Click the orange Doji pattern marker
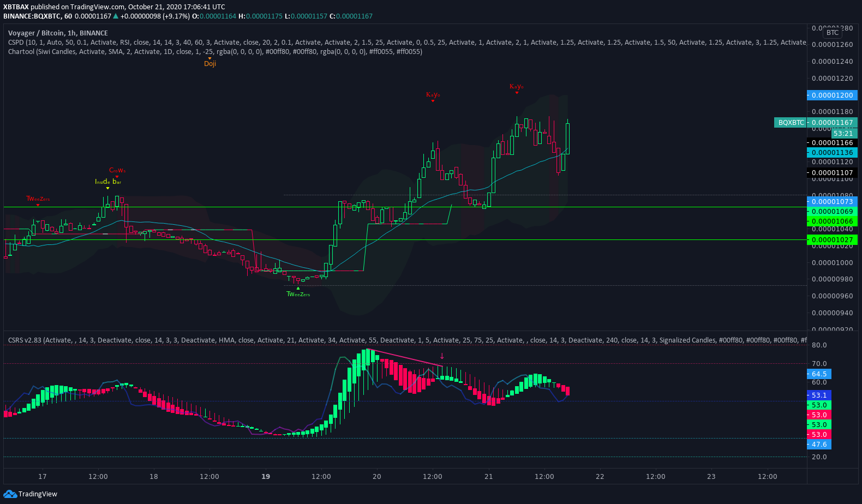Image resolution: width=862 pixels, height=504 pixels. click(x=210, y=63)
